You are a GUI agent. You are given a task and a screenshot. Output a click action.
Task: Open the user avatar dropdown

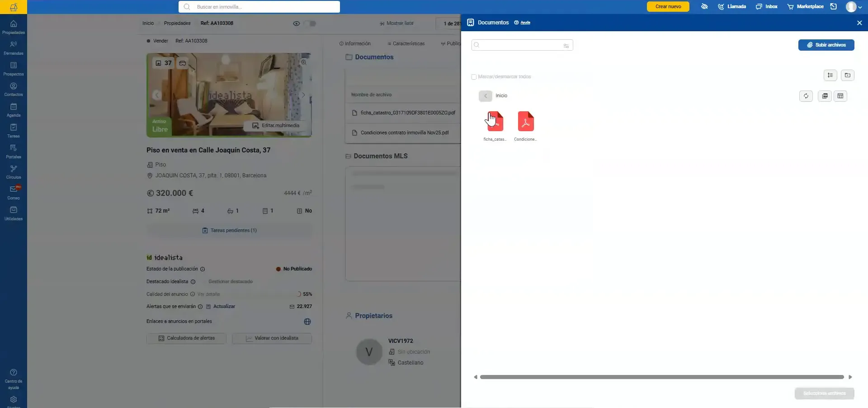click(x=854, y=7)
